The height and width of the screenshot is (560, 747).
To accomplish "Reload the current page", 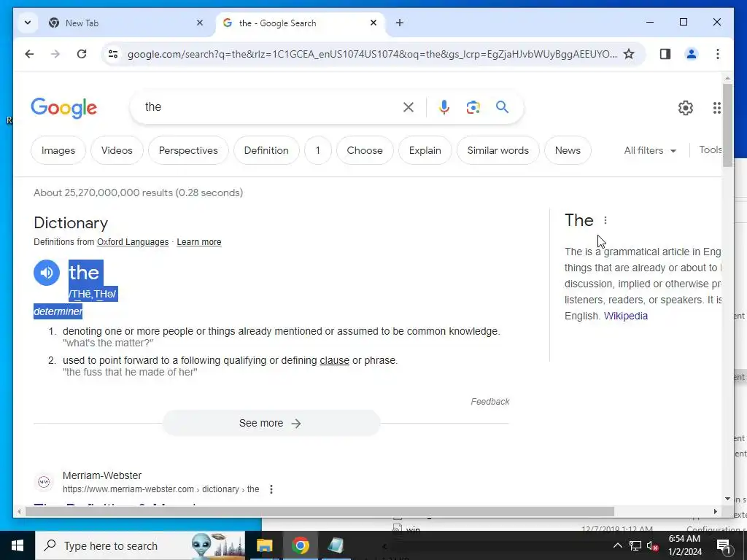I will point(82,54).
